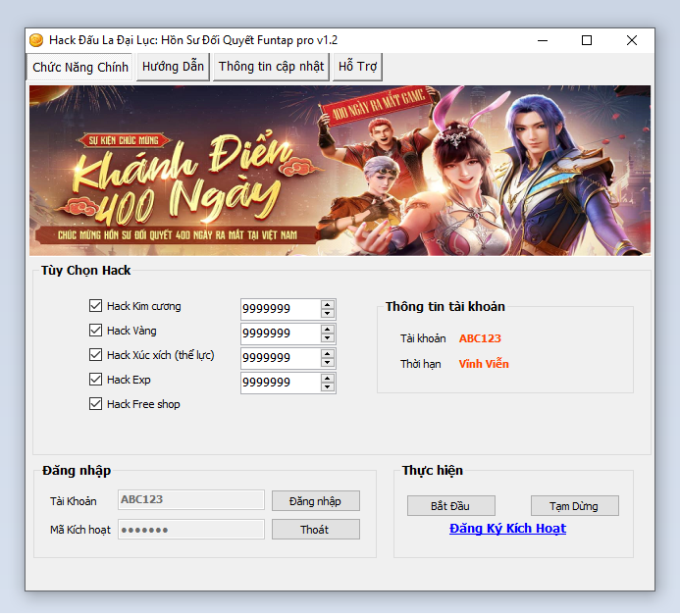This screenshot has width=680, height=616.
Task: Click the Đăng nhập button
Action: [x=315, y=501]
